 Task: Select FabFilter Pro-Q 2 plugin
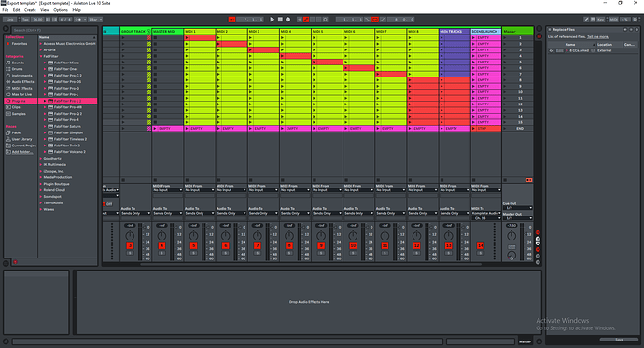coord(68,114)
